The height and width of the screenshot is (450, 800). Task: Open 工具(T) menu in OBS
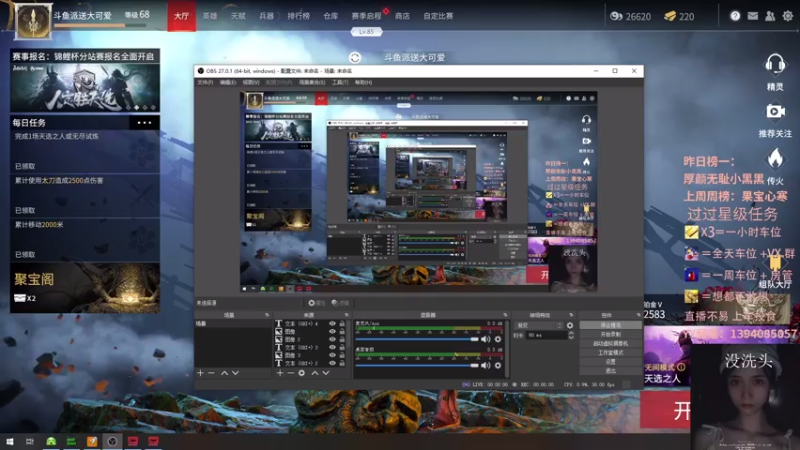click(x=340, y=82)
